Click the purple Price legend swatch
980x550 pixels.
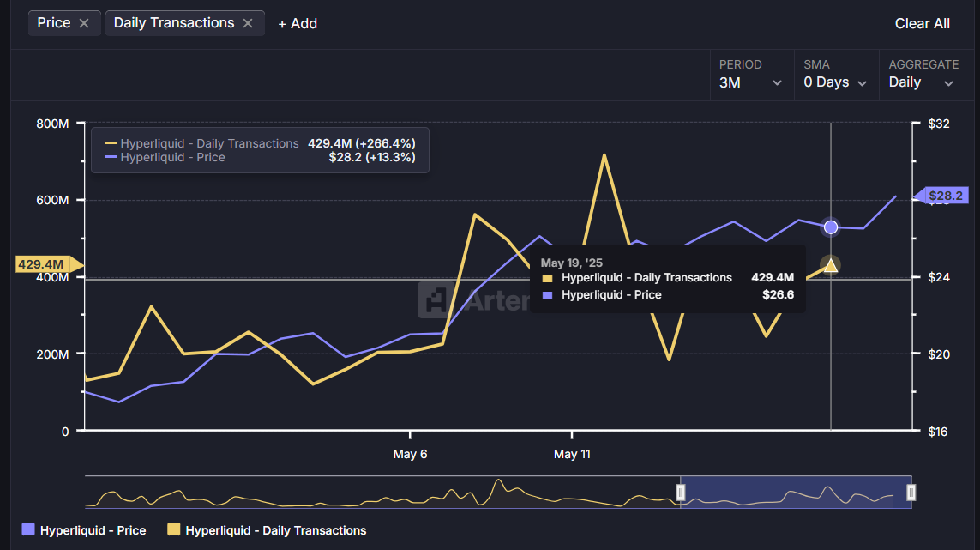(x=28, y=529)
